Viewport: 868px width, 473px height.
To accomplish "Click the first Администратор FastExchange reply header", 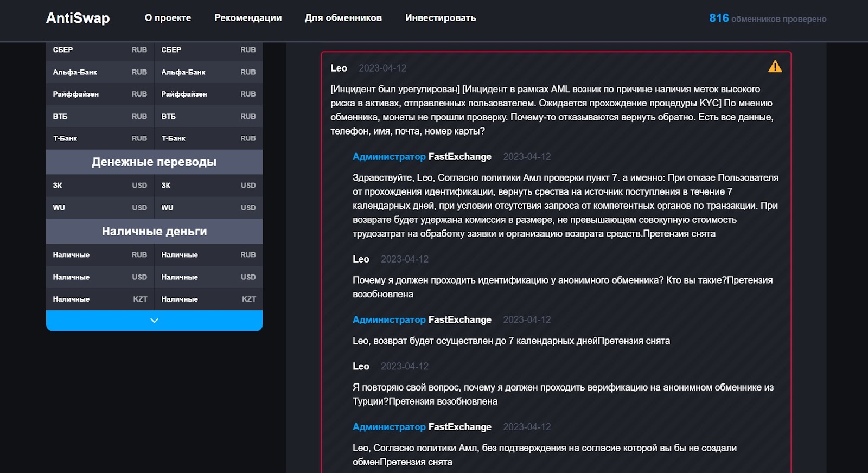I will (422, 157).
